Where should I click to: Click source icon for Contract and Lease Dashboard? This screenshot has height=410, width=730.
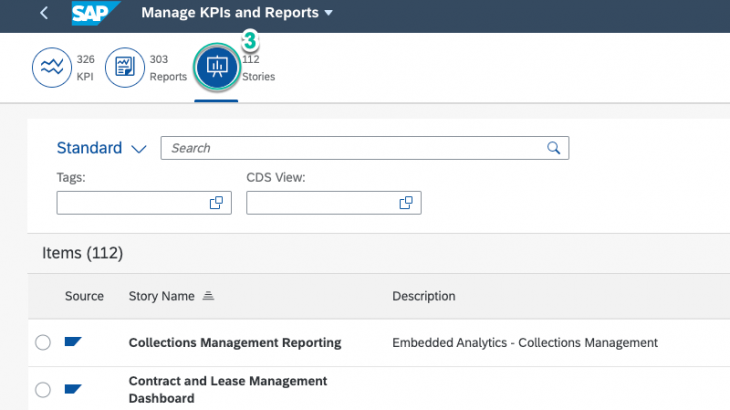coord(72,389)
